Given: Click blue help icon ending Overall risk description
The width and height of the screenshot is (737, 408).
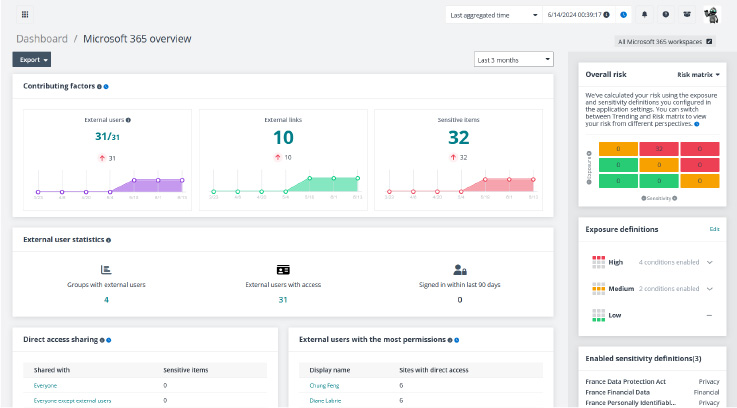Looking at the screenshot, I should point(697,124).
